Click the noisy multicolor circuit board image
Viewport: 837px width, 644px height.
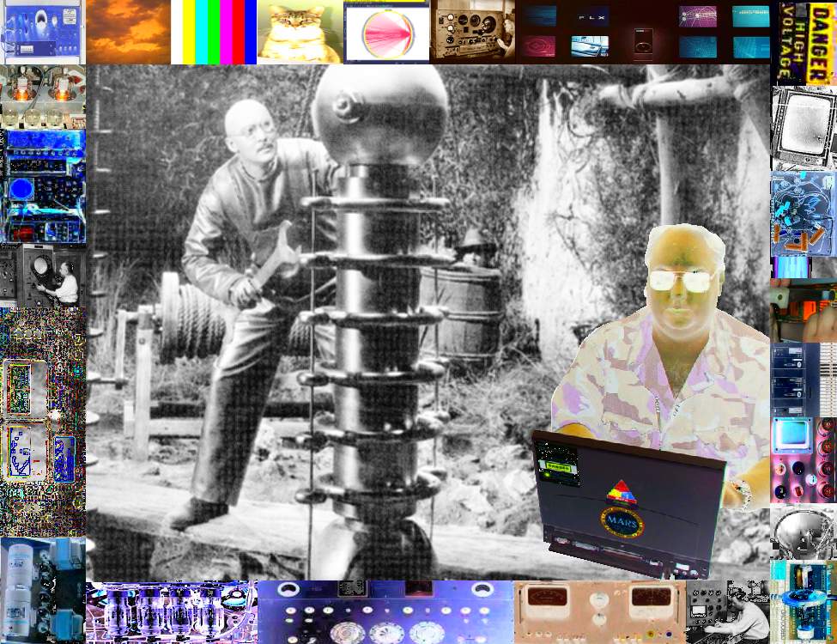(43, 422)
